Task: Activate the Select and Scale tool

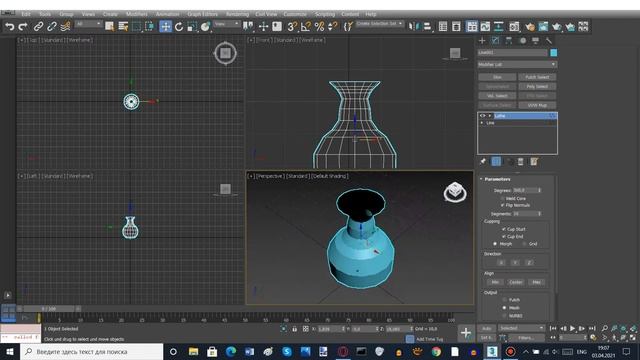Action: point(192,27)
